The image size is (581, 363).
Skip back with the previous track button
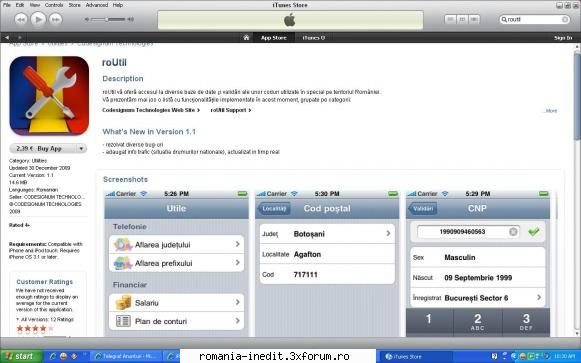(21, 19)
